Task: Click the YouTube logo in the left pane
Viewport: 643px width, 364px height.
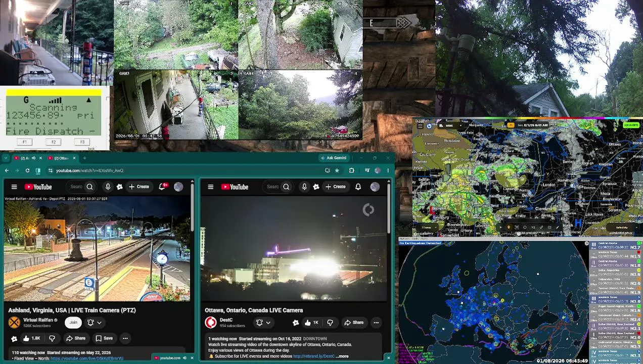Action: [38, 187]
